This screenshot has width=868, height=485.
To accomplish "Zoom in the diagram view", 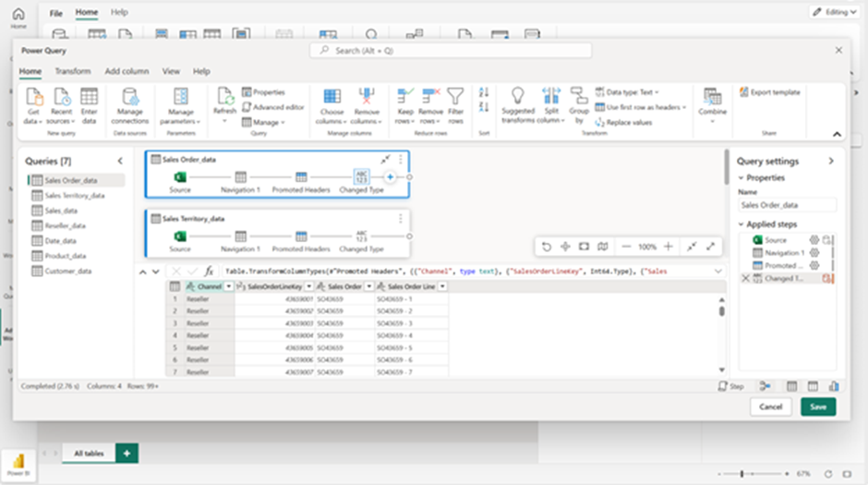I will 669,247.
